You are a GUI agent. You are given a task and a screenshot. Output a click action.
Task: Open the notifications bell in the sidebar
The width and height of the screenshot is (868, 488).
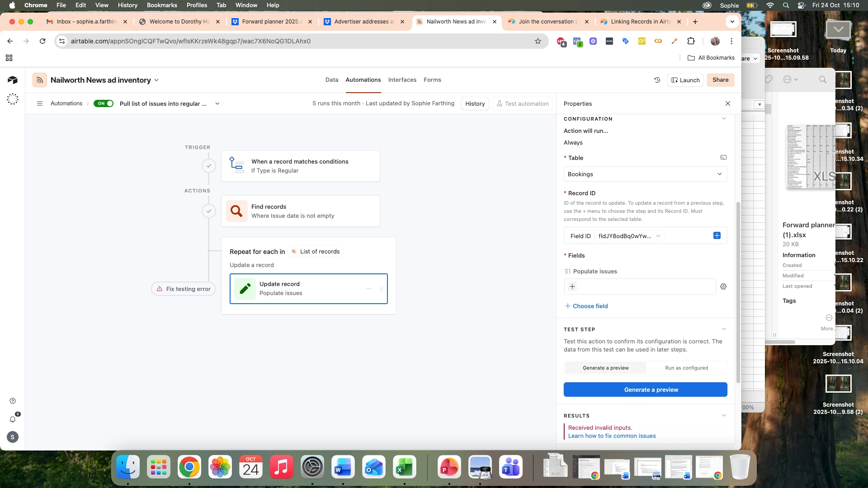coord(13,419)
